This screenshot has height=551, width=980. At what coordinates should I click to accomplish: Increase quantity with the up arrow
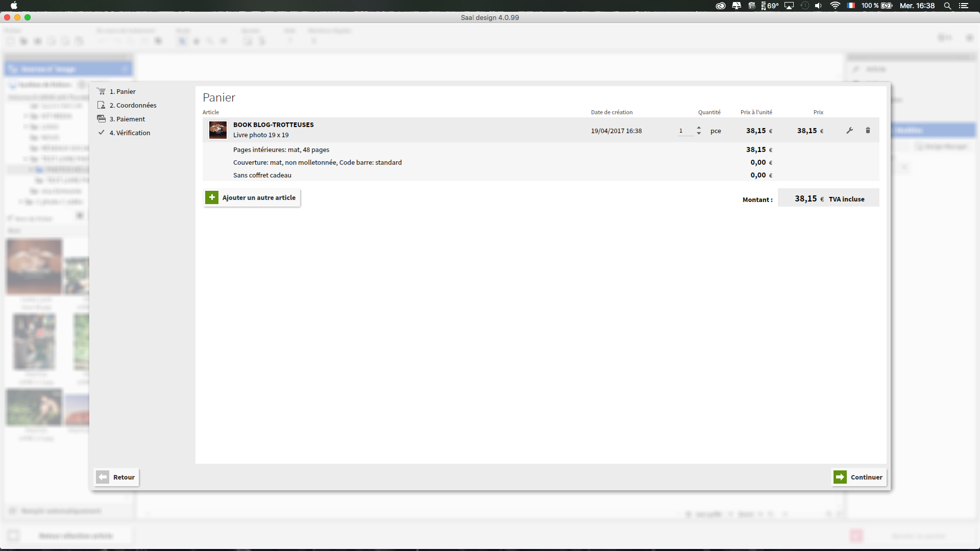tap(699, 128)
